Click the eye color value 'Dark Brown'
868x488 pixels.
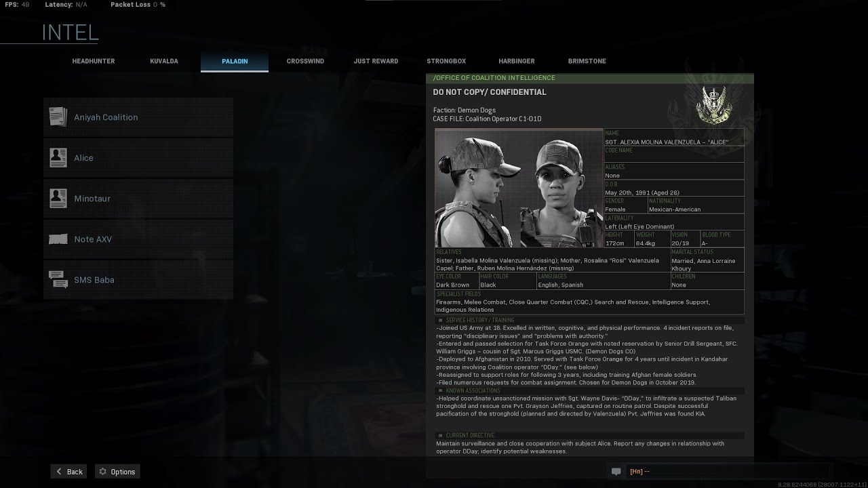tap(452, 285)
